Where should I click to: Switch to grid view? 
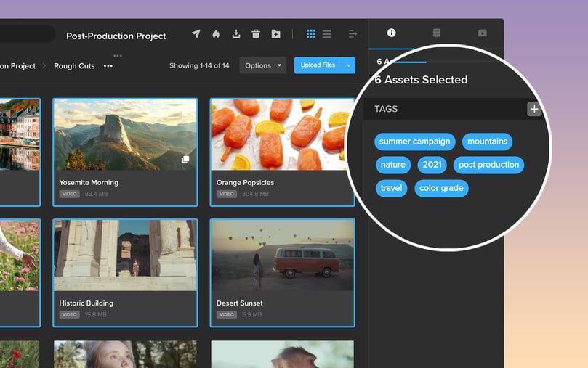311,33
